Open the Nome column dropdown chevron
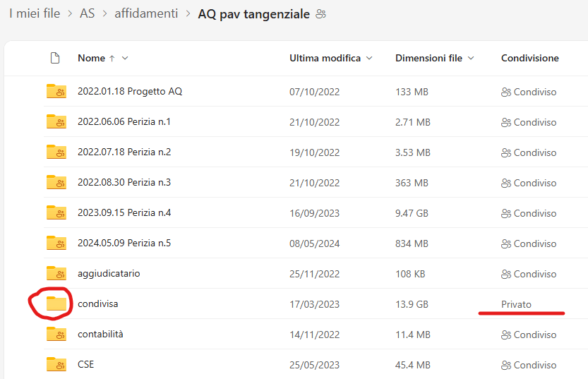Screen dimensions: 588x379 pos(125,58)
